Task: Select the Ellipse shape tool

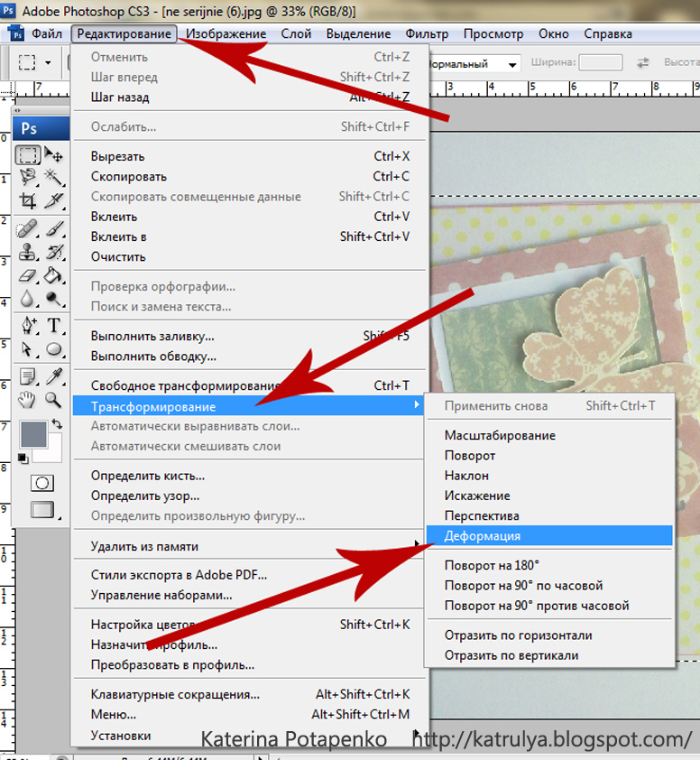Action: tap(54, 349)
